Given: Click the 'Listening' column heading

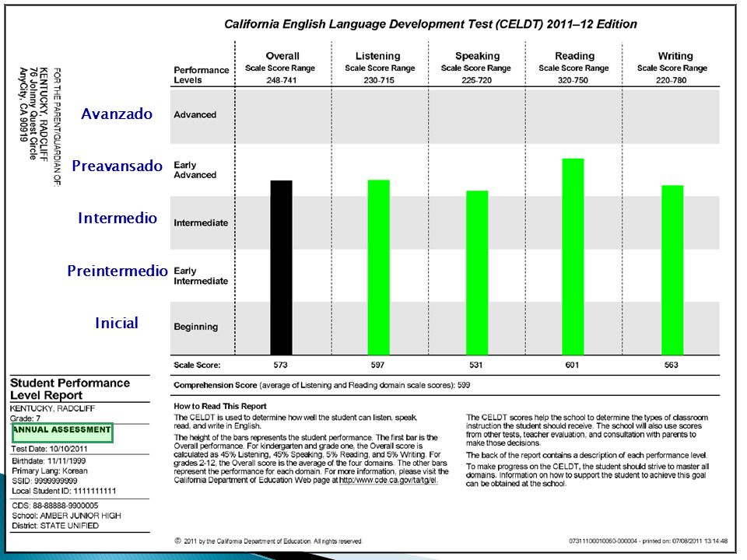Looking at the screenshot, I should pyautogui.click(x=378, y=56).
